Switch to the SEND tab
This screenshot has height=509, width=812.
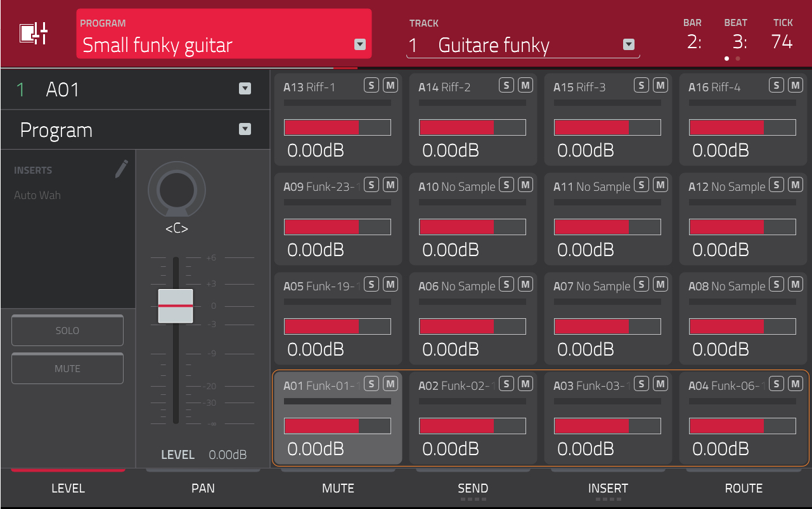pyautogui.click(x=473, y=488)
